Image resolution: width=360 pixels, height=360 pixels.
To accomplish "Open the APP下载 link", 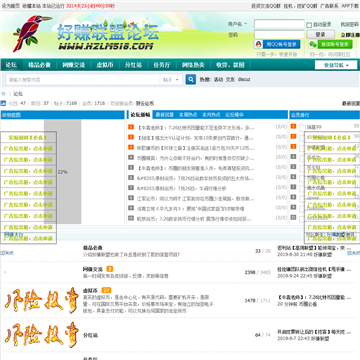I will [350, 6].
